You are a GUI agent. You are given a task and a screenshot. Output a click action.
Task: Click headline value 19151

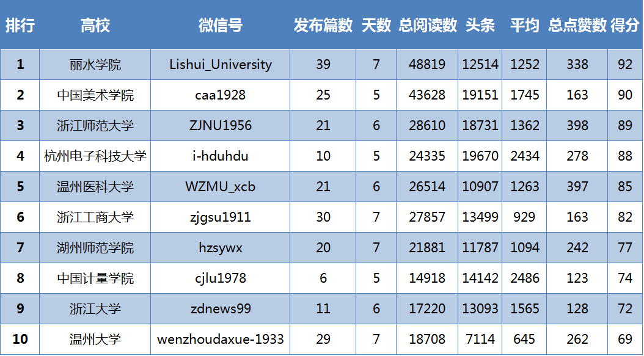coord(480,95)
